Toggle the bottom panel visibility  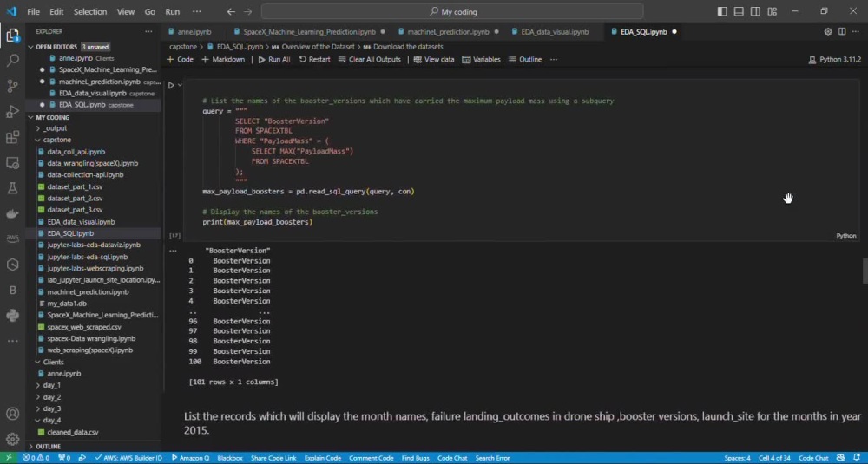[739, 11]
